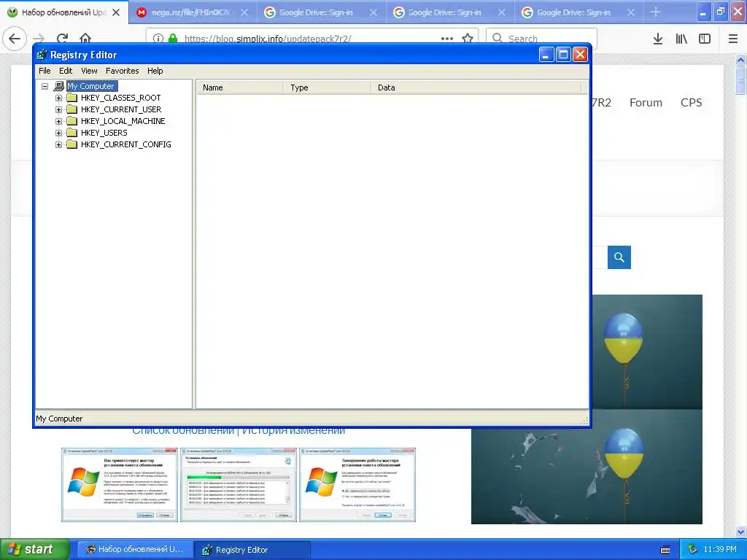Click the green padlock in address bar

173,39
